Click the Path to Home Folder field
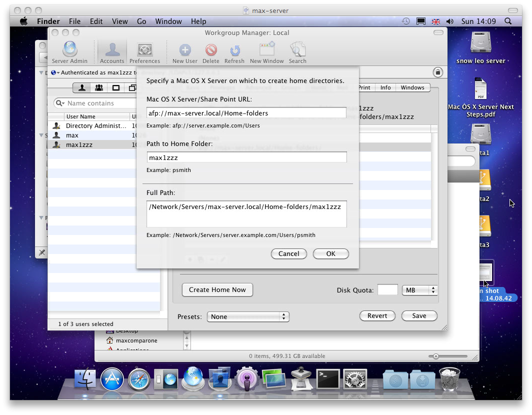The height and width of the screenshot is (415, 532). coord(246,157)
